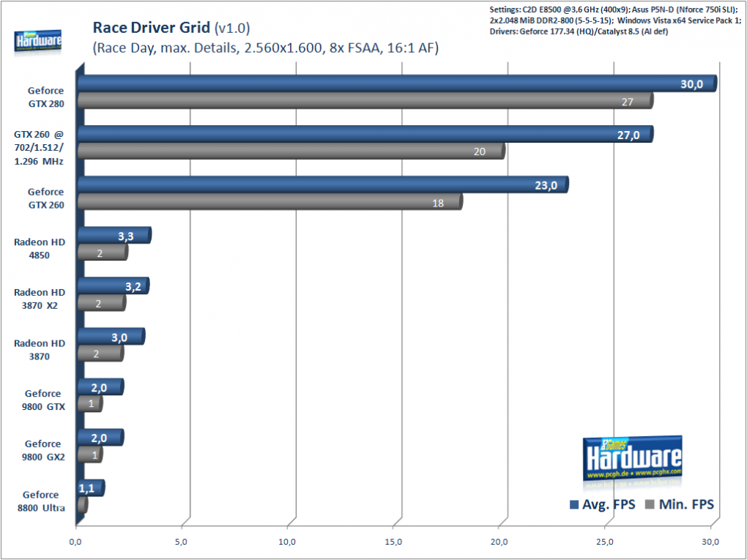
Task: Click the blue Avg. FPS legend swatch
Action: (574, 504)
